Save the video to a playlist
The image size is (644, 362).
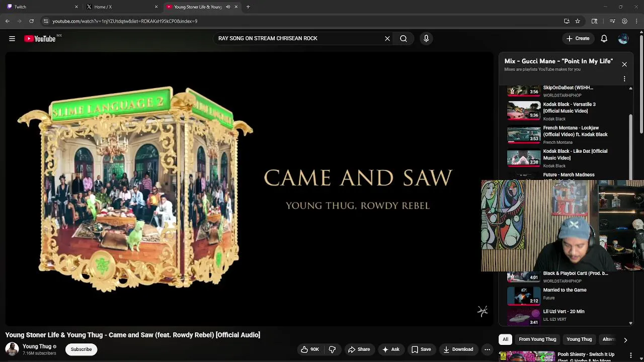point(421,349)
